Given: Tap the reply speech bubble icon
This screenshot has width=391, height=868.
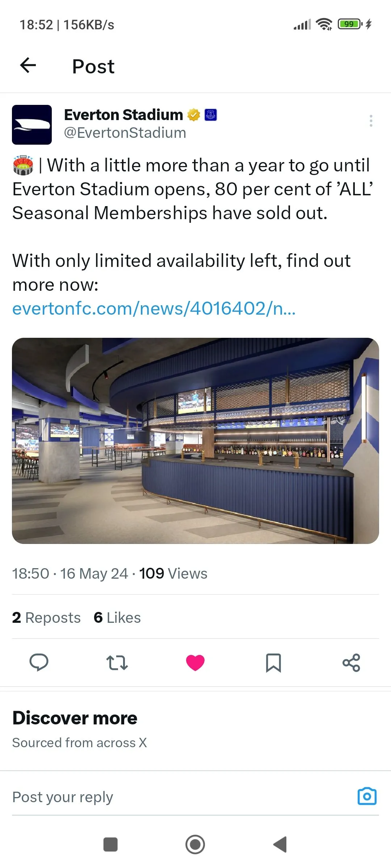Looking at the screenshot, I should (39, 663).
